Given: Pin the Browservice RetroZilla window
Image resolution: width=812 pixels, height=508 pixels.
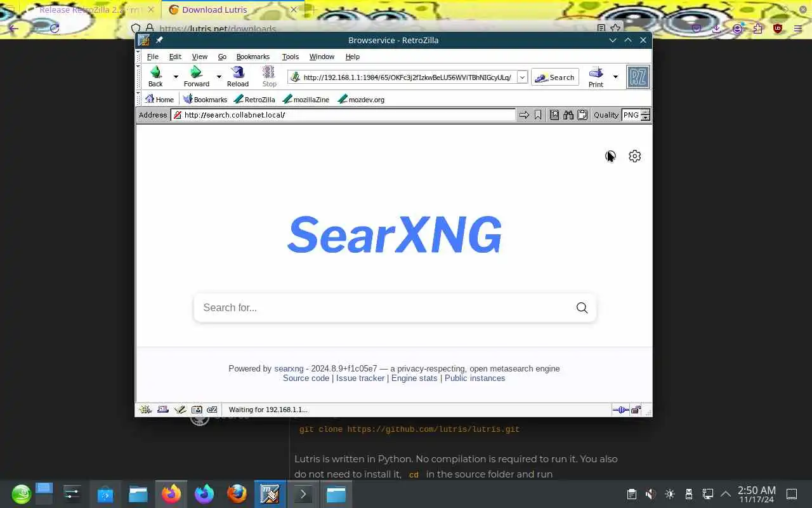Looking at the screenshot, I should [x=159, y=40].
